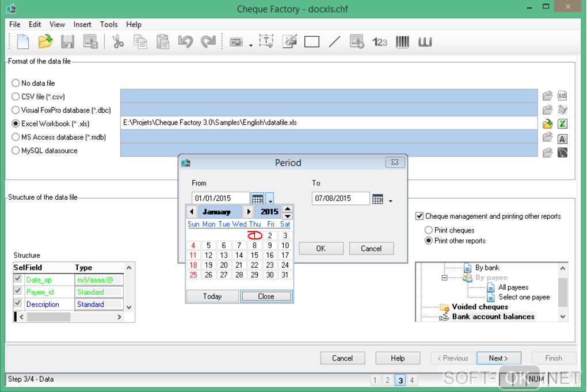Collapse the By payee tree node
This screenshot has height=392, width=587.
(444, 278)
